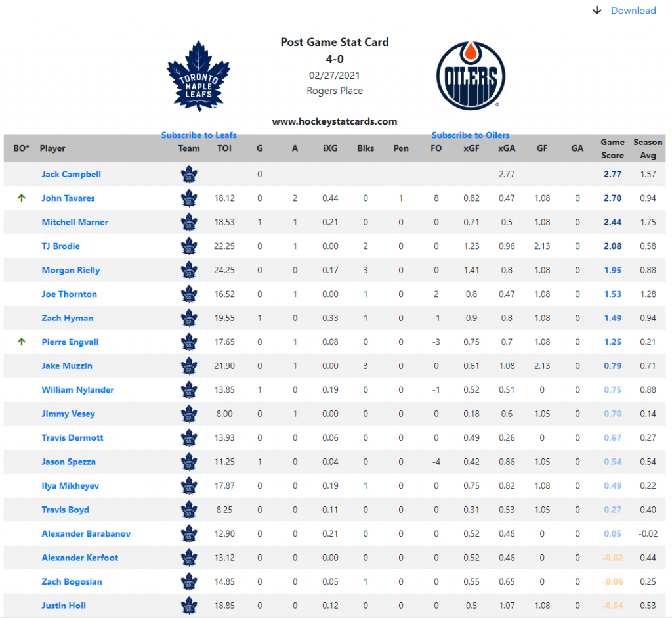Image resolution: width=672 pixels, height=618 pixels.
Task: Click Leafs team icon in Alexander Barabanov row
Action: coord(189,535)
